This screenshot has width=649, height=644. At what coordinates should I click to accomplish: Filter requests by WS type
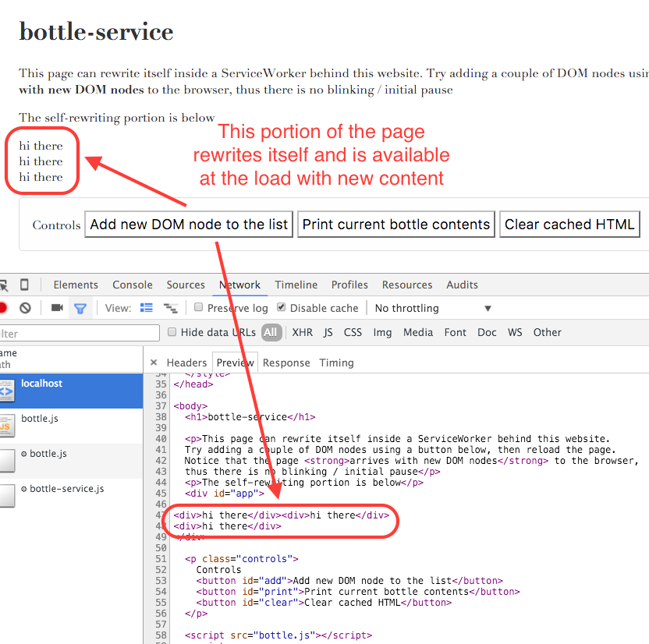click(516, 332)
